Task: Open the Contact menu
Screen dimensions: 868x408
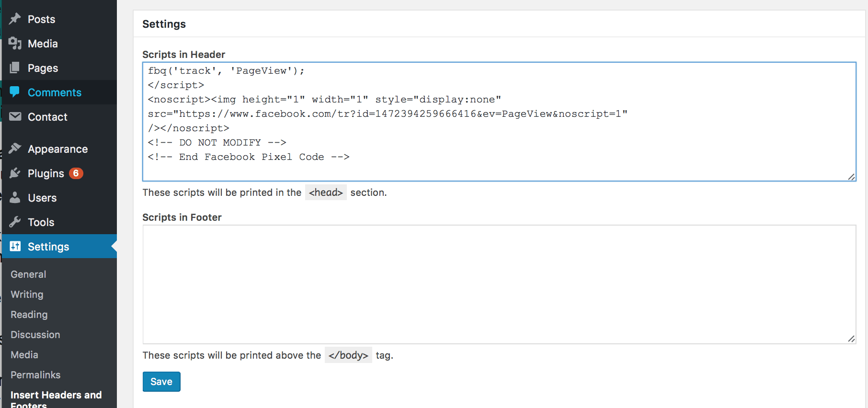Action: (x=59, y=117)
